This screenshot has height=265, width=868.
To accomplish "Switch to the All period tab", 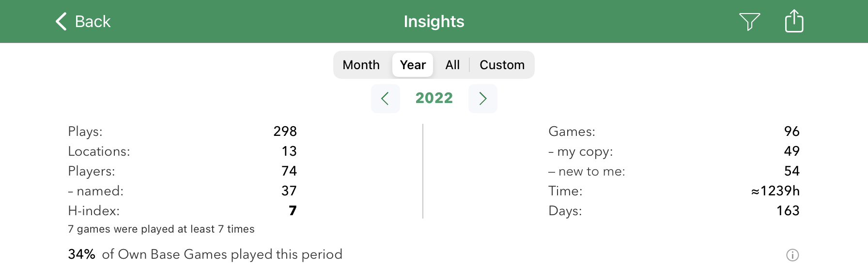I will point(452,65).
